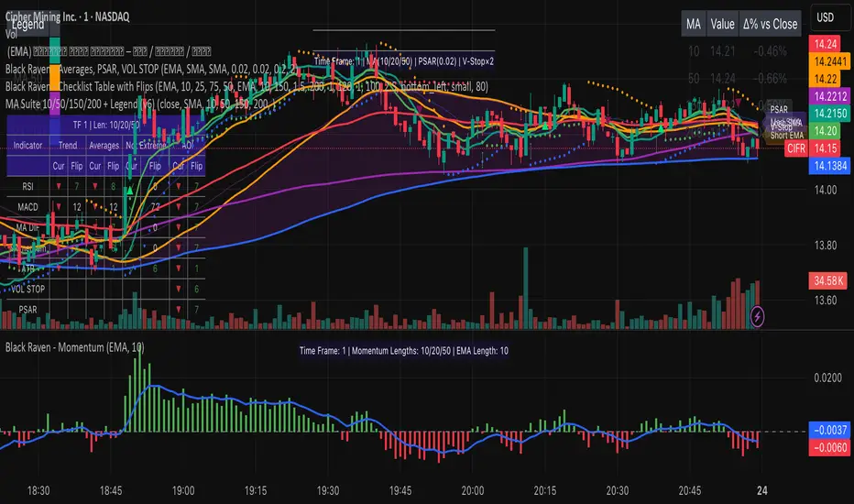Click the RSI row label
Image resolution: width=854 pixels, height=504 pixels.
click(27, 186)
